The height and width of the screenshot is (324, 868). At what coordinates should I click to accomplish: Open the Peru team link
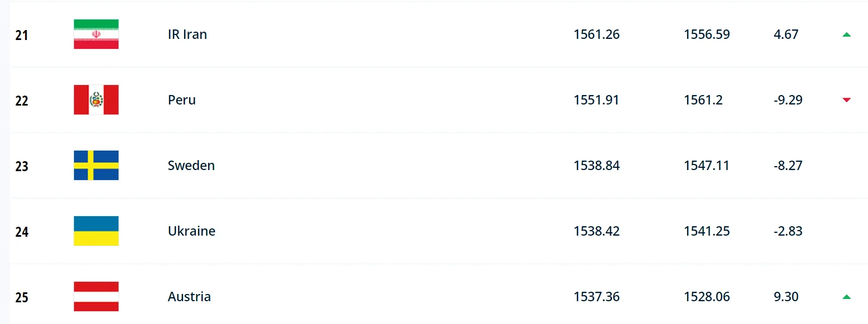click(181, 100)
